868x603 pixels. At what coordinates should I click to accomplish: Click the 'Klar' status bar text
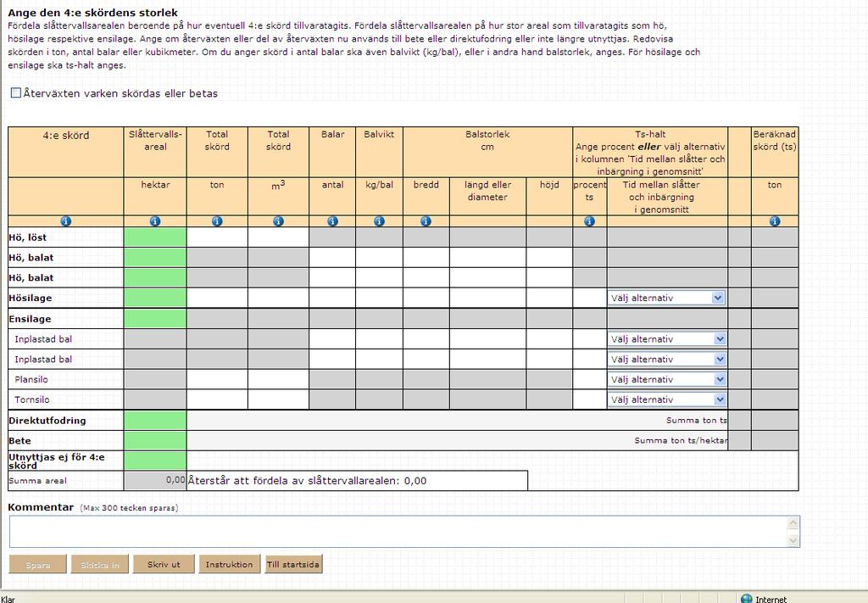(x=8, y=599)
